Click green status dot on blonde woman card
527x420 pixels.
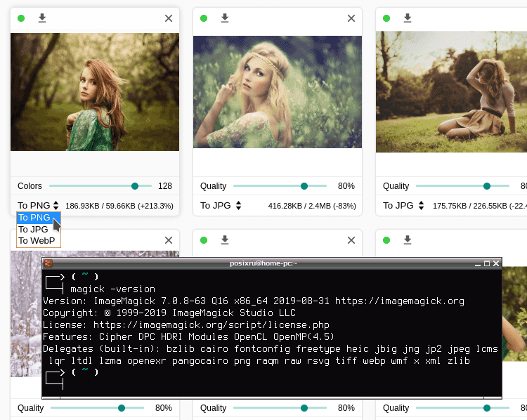[x=204, y=18]
